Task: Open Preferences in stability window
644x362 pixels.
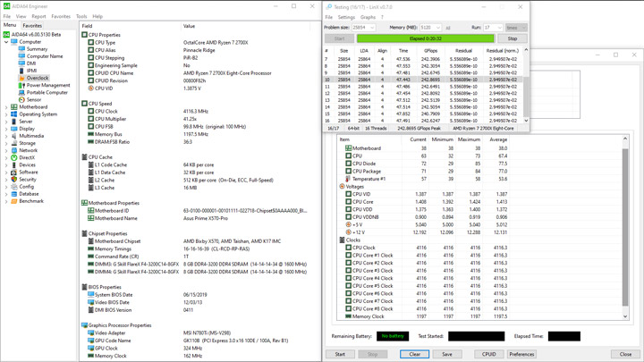Action: [521, 354]
